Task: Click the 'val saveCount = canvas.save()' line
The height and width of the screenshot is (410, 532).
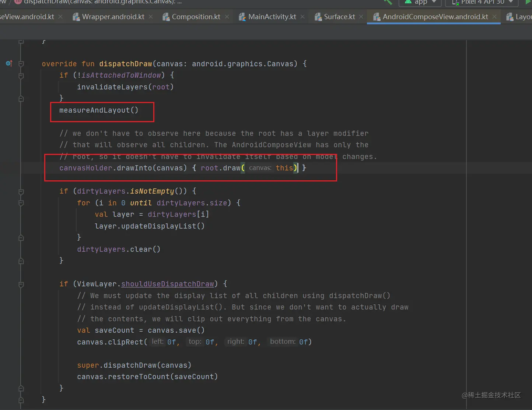Action: pyautogui.click(x=141, y=330)
